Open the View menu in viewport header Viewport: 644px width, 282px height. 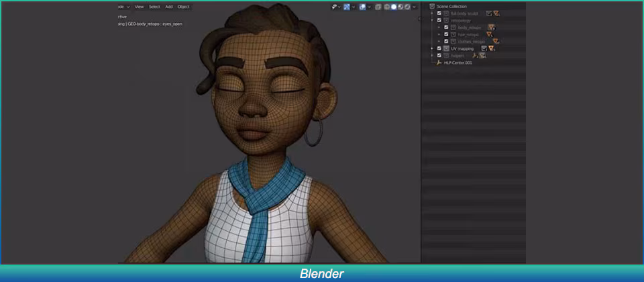pyautogui.click(x=140, y=7)
